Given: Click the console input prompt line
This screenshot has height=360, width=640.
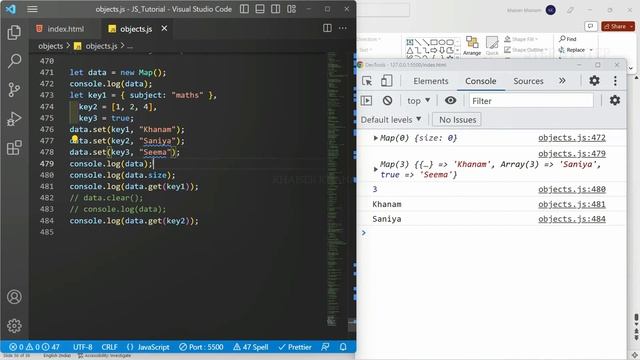Looking at the screenshot, I should pyautogui.click(x=492, y=233).
